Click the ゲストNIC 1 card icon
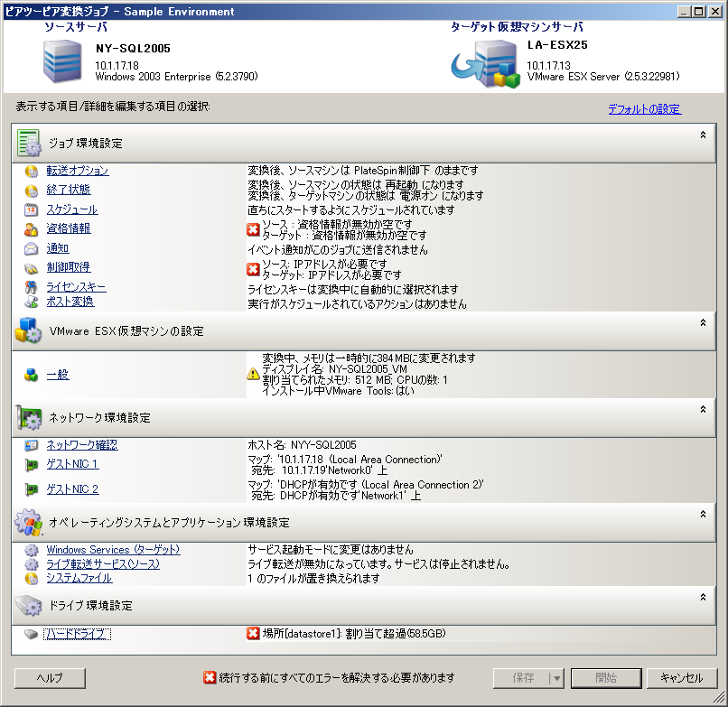The width and height of the screenshot is (728, 707). (x=31, y=464)
